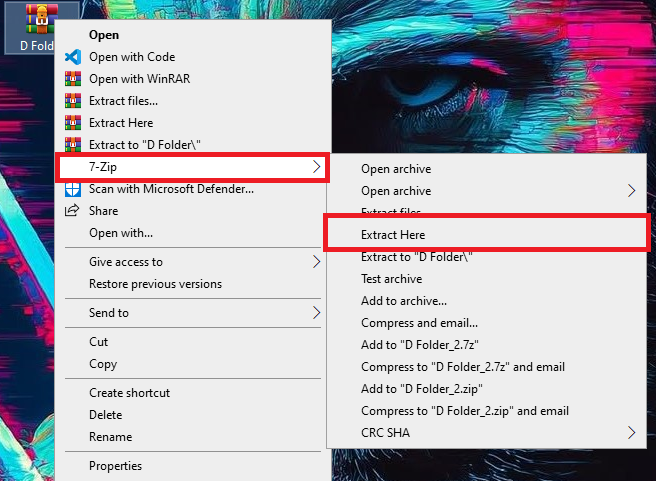Expand the Send to submenu arrow
Screen dimensions: 656x481
point(317,313)
